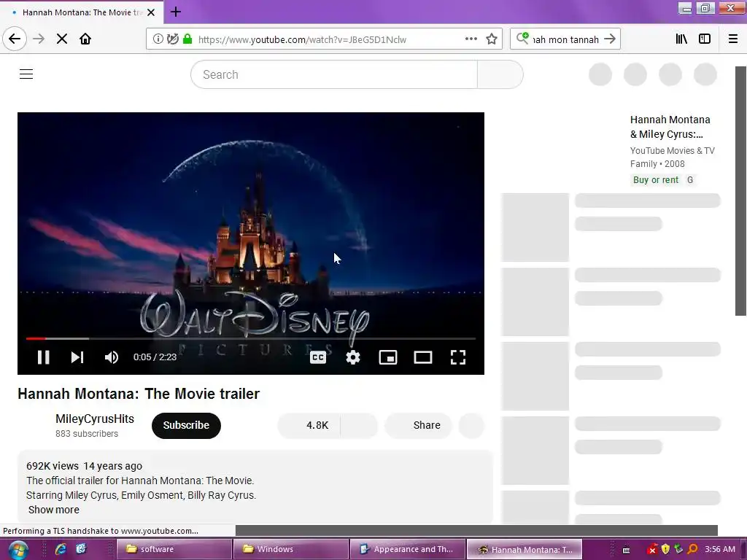Show site information icon in address bar
The height and width of the screenshot is (560, 747).
[158, 39]
